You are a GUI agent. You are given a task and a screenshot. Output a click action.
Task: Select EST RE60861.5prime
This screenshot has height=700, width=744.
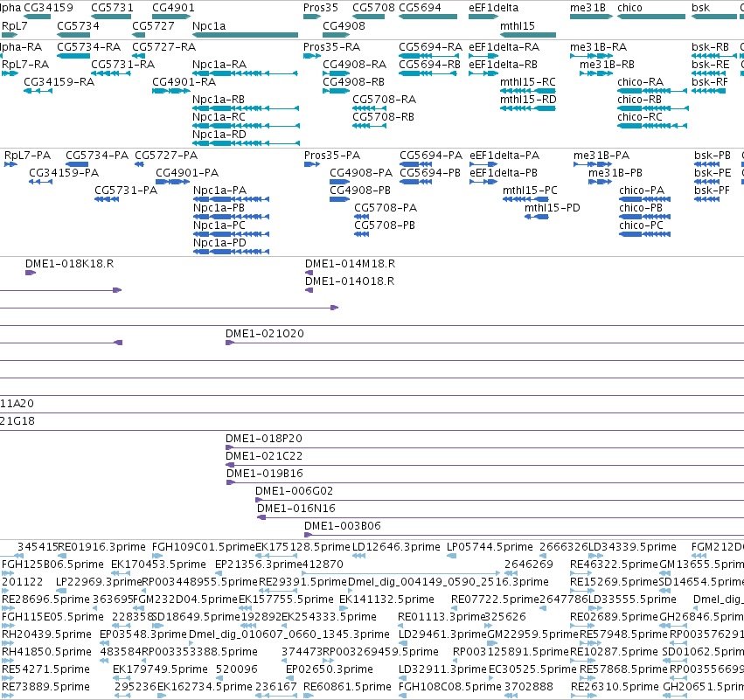pos(309,696)
